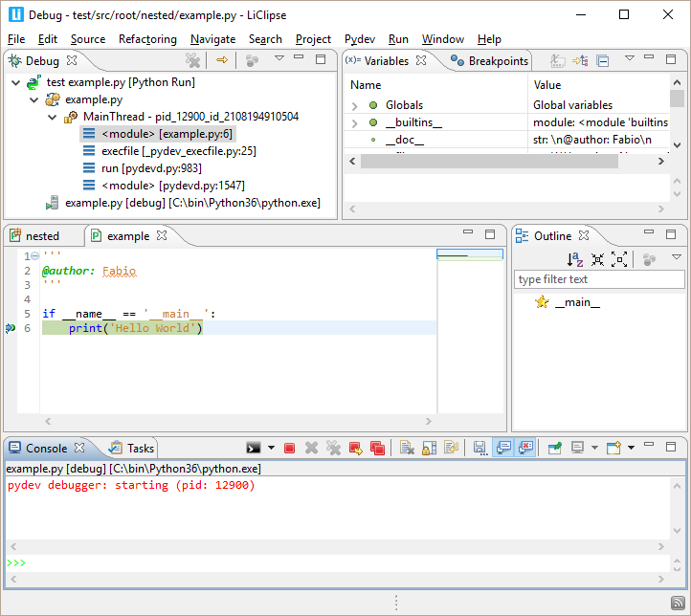Screen dimensions: 691x616
Task: Pin the Console
Action: pos(555,449)
